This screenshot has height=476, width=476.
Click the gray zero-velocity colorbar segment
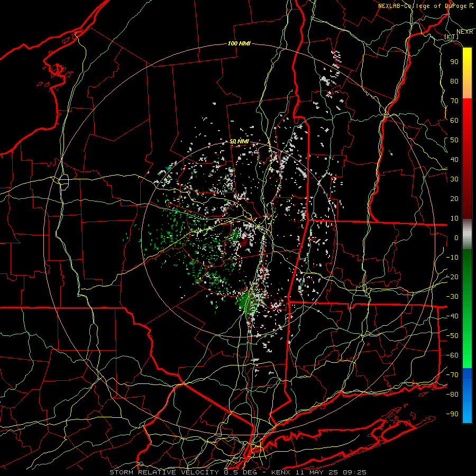(x=467, y=234)
